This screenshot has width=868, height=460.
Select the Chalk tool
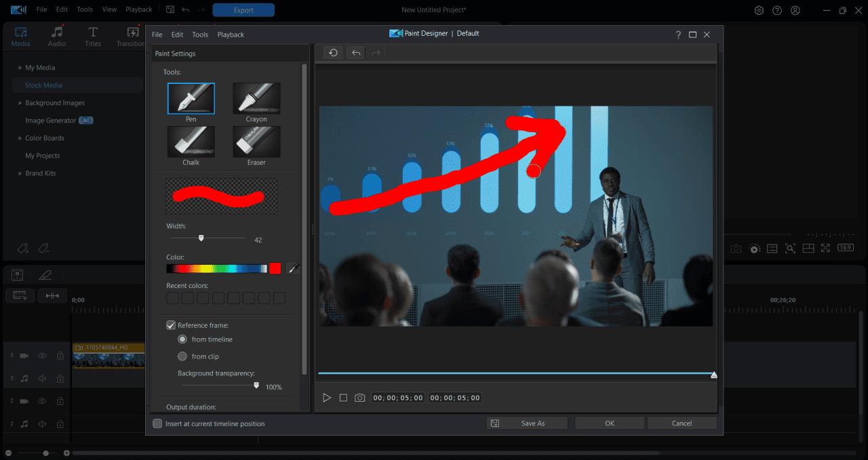point(191,142)
